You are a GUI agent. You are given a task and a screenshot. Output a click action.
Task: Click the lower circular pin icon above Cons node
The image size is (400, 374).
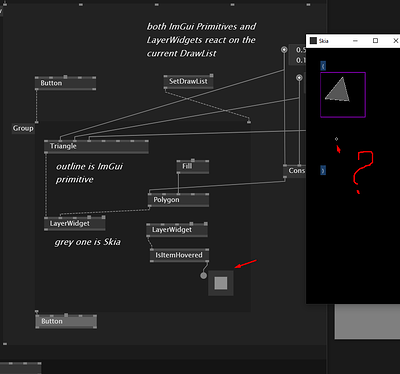click(299, 78)
